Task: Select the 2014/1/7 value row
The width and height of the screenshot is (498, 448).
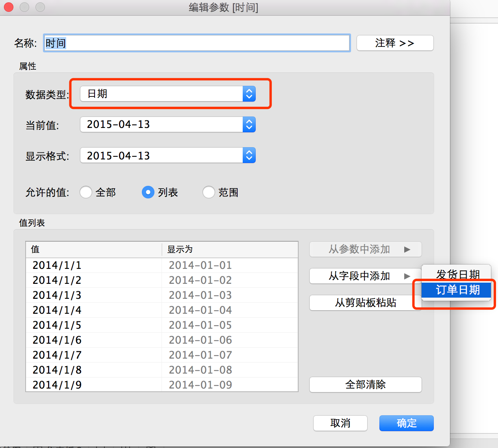Action: click(x=162, y=355)
